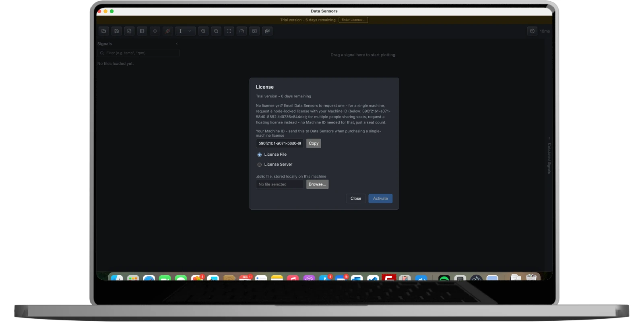Close the License dialog

point(356,198)
